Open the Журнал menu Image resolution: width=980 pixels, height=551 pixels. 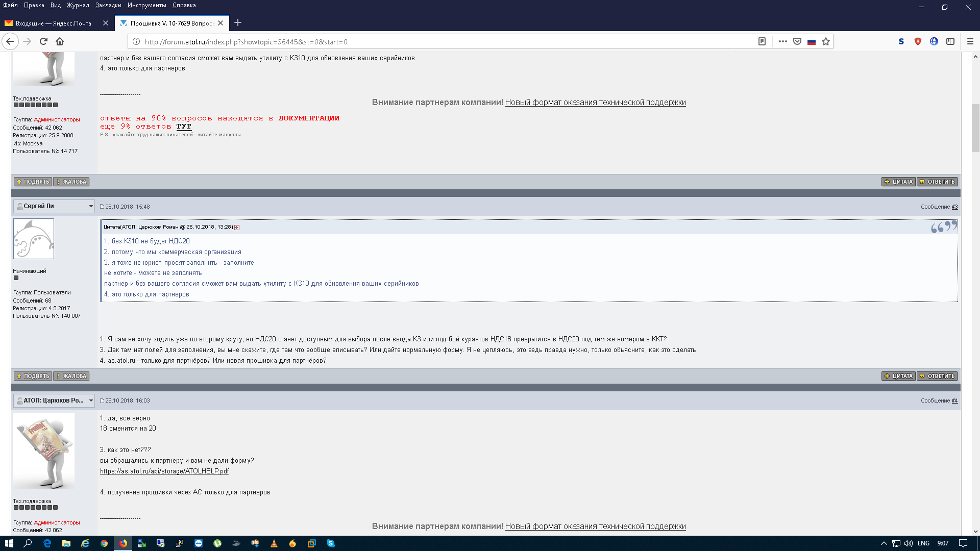click(x=78, y=5)
